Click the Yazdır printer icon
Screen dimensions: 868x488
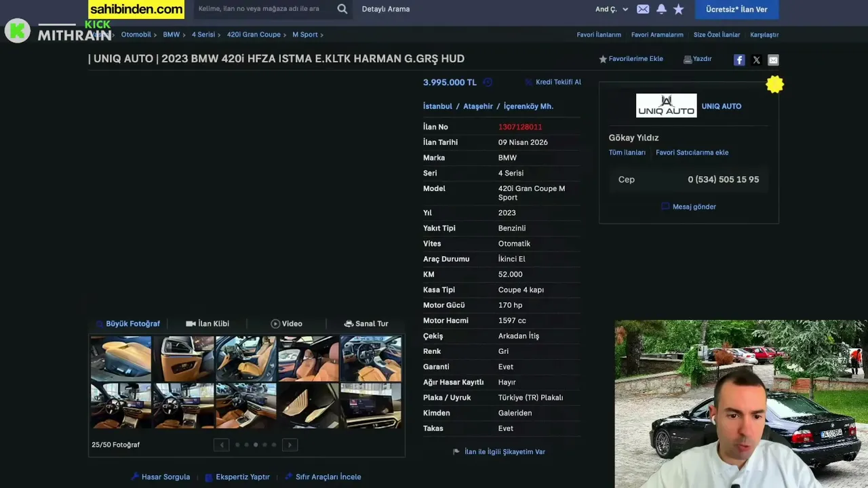tap(688, 59)
